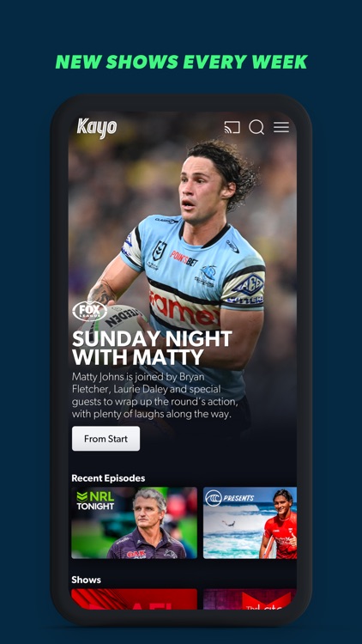Open the hamburger menu

click(281, 127)
